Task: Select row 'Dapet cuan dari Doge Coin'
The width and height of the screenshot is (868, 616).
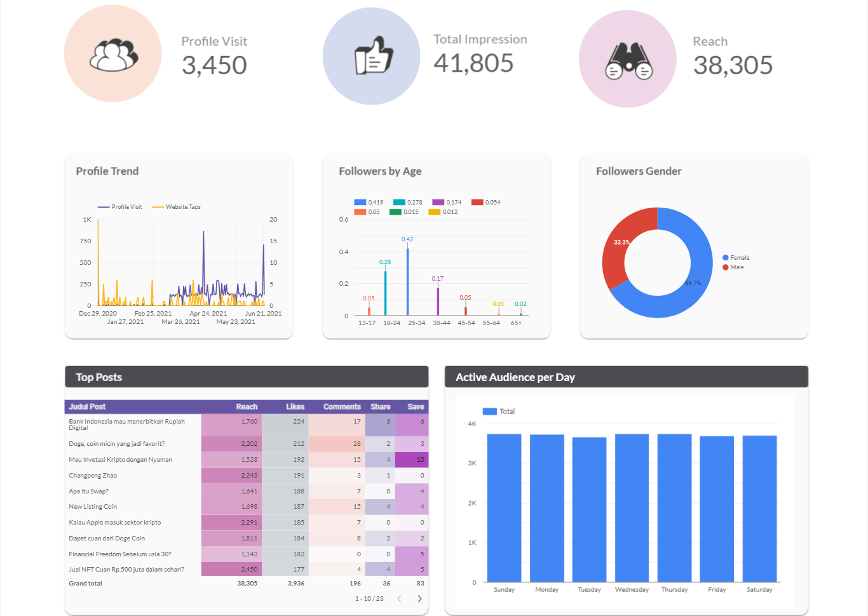Action: click(247, 539)
